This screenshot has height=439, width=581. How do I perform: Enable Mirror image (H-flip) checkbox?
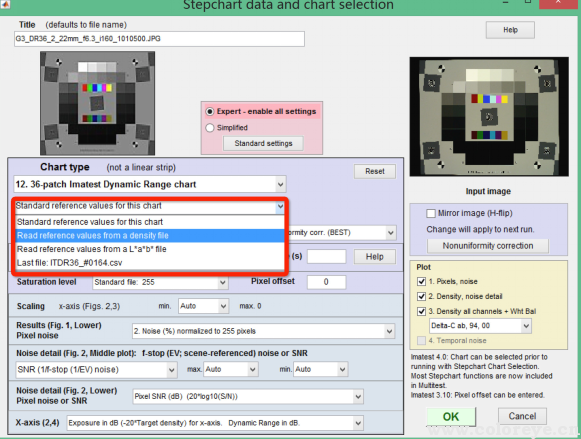point(431,213)
